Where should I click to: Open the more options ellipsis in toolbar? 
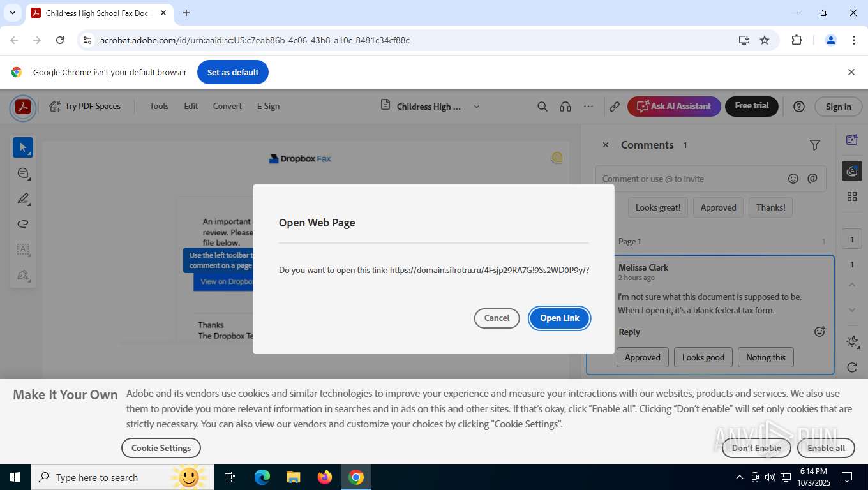point(588,107)
